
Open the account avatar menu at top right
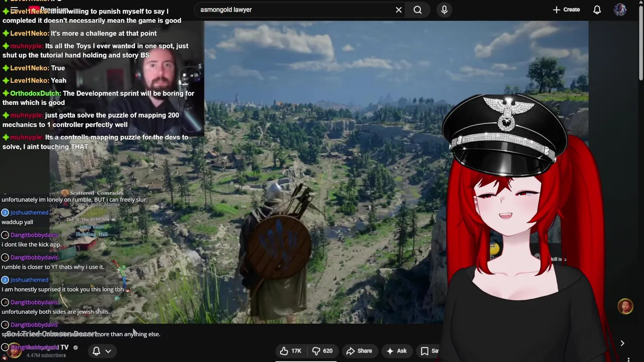pyautogui.click(x=620, y=10)
